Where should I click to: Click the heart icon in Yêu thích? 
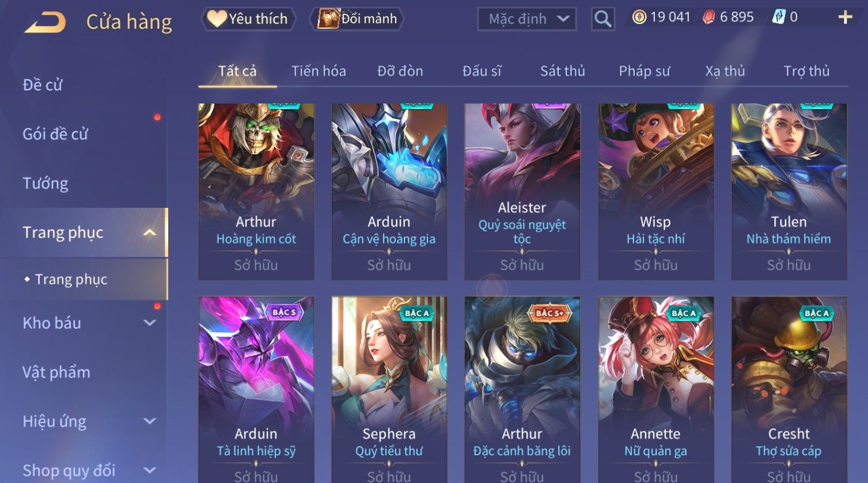(x=217, y=18)
